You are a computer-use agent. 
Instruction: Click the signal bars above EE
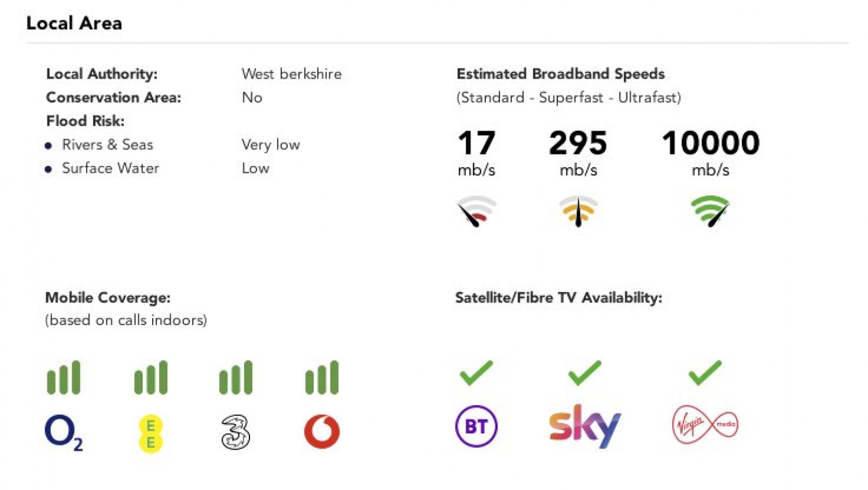[x=150, y=378]
